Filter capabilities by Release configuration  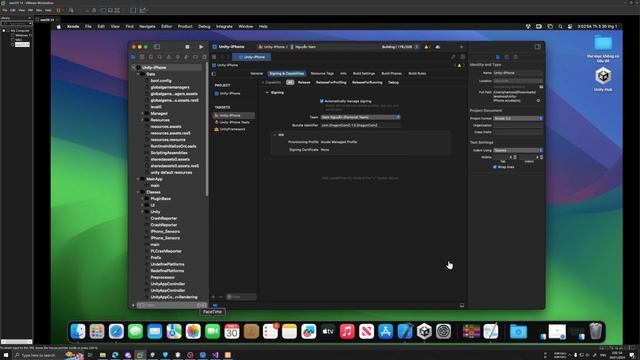tap(304, 82)
